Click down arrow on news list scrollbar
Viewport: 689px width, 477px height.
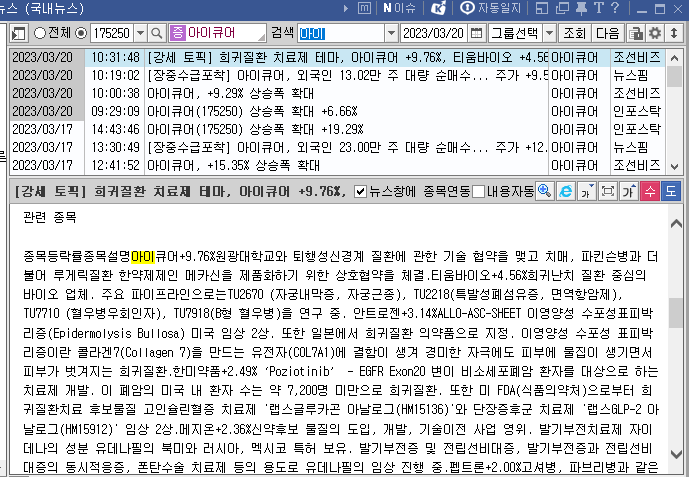[674, 166]
